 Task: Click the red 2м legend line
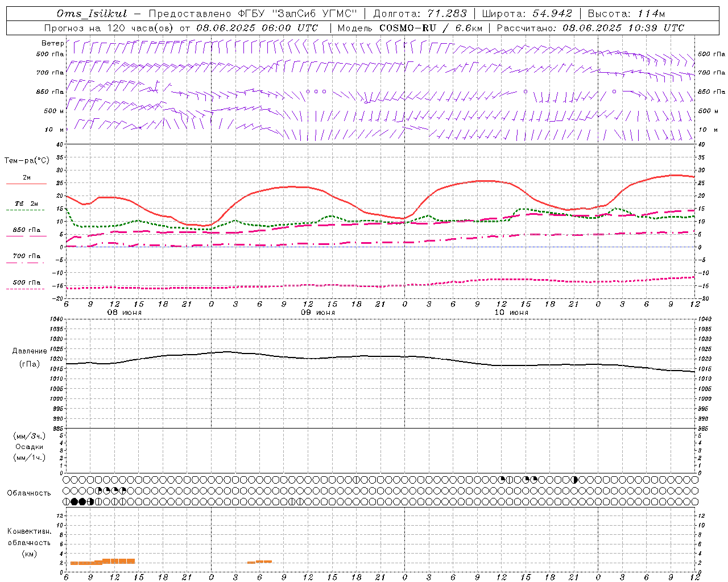26,184
